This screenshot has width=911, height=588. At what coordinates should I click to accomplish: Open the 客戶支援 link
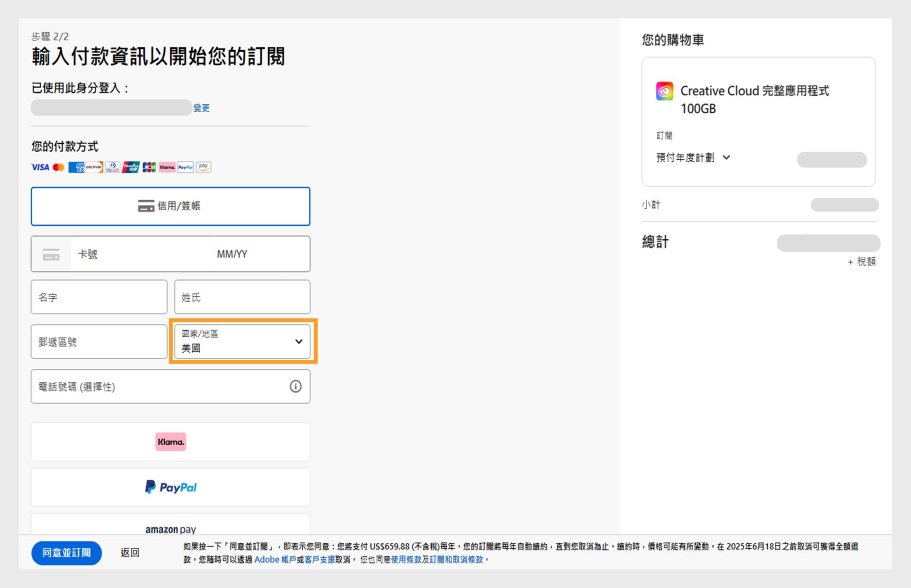(x=320, y=560)
